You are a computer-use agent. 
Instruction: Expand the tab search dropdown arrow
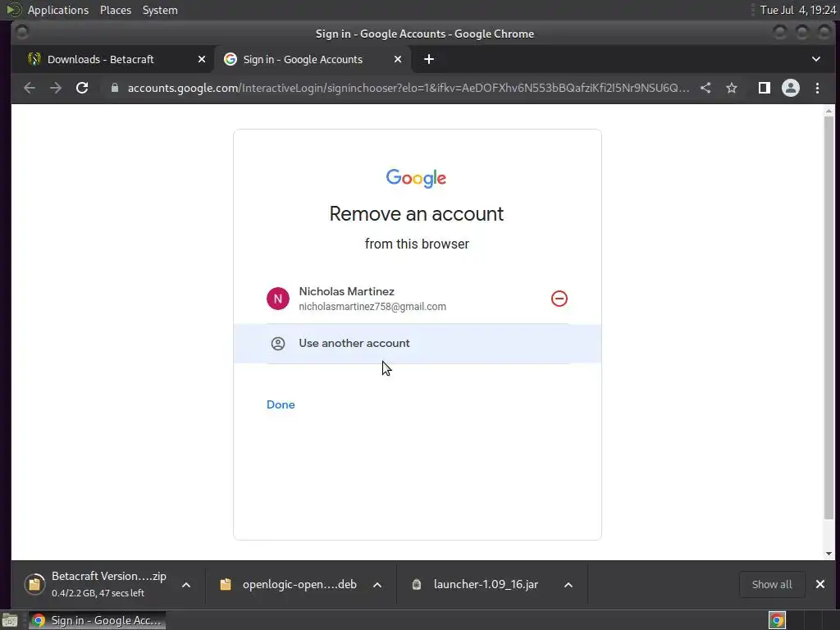click(816, 59)
